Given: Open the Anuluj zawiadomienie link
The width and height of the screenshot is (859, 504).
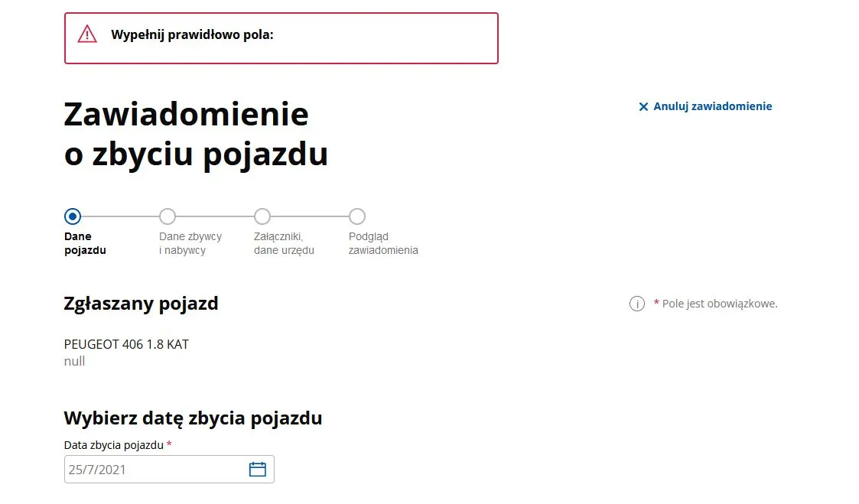Looking at the screenshot, I should (713, 106).
